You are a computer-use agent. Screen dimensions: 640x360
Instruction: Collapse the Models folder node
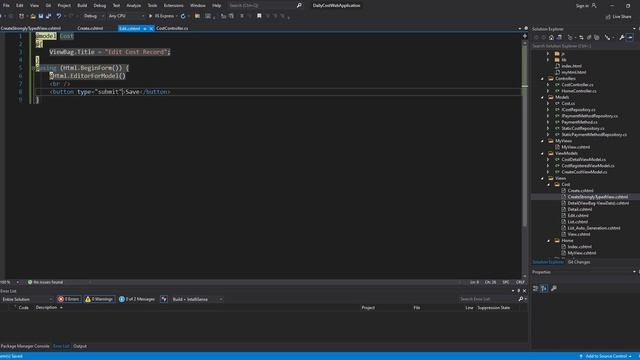tap(542, 97)
